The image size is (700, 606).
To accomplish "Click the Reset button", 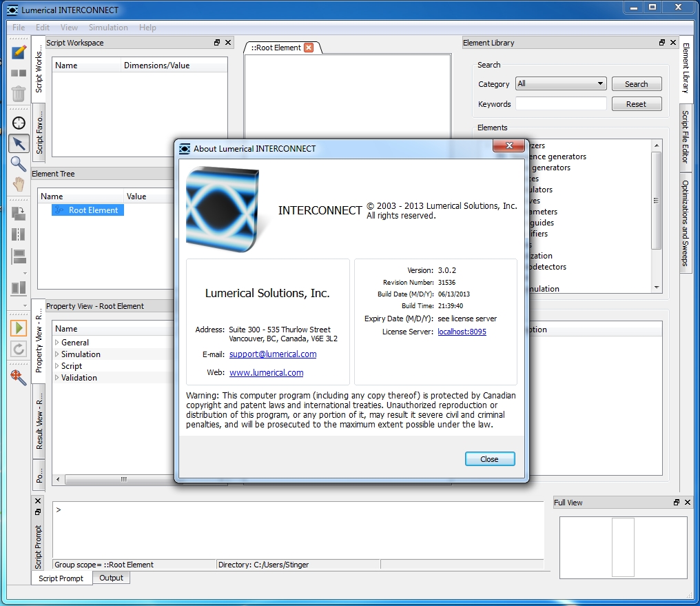I will [636, 104].
